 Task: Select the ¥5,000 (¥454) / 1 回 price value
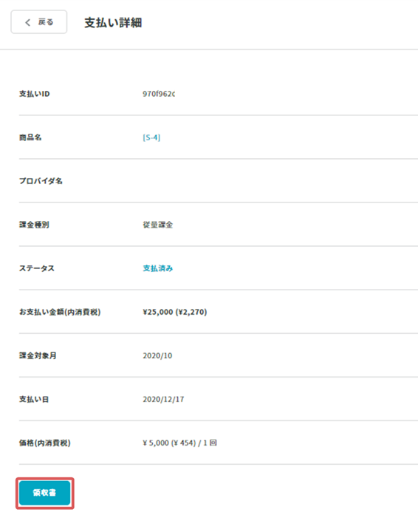[x=179, y=443]
